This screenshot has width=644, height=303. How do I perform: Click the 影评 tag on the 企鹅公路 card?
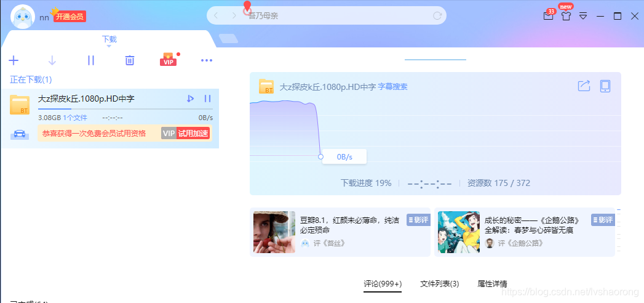point(603,220)
